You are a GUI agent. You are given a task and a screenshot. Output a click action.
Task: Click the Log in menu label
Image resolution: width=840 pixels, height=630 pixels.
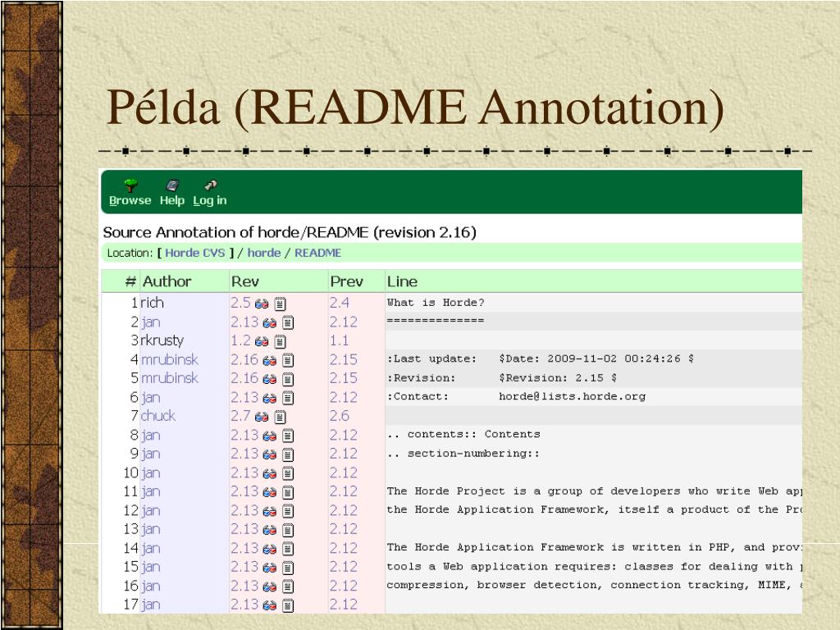210,201
